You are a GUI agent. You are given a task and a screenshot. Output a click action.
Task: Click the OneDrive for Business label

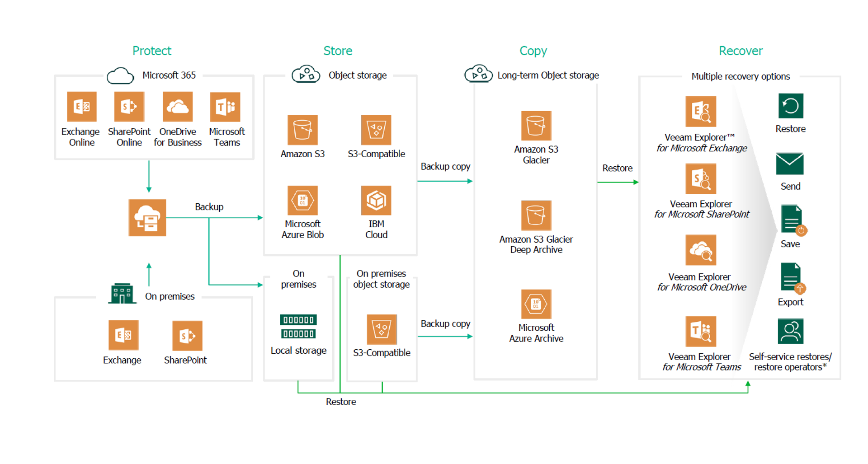coord(178,137)
